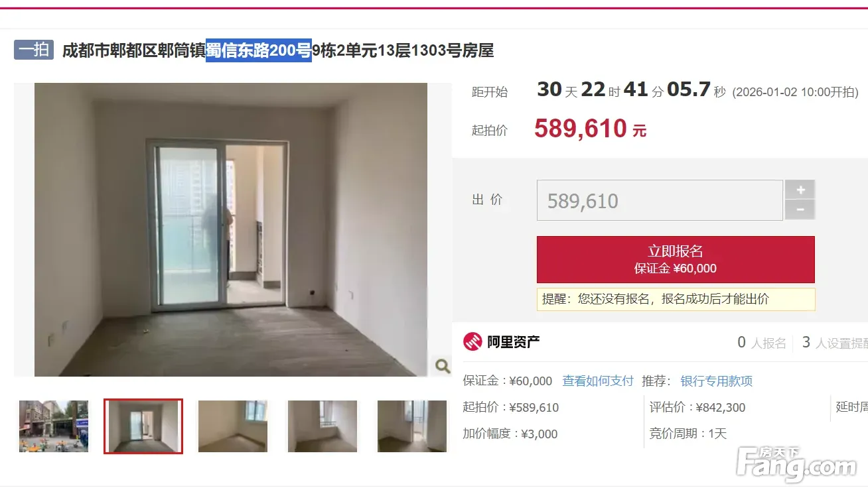Click the 立即报名 registration button
Image resolution: width=868 pixels, height=492 pixels.
coord(676,260)
